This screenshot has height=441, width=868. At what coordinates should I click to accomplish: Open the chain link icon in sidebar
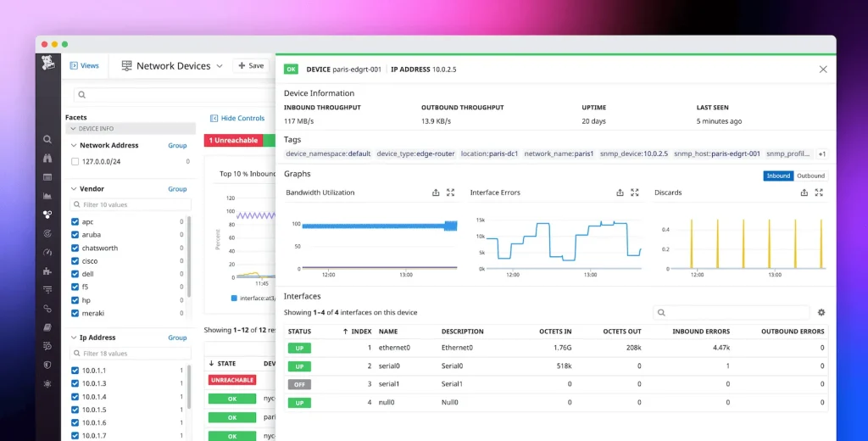pyautogui.click(x=47, y=309)
